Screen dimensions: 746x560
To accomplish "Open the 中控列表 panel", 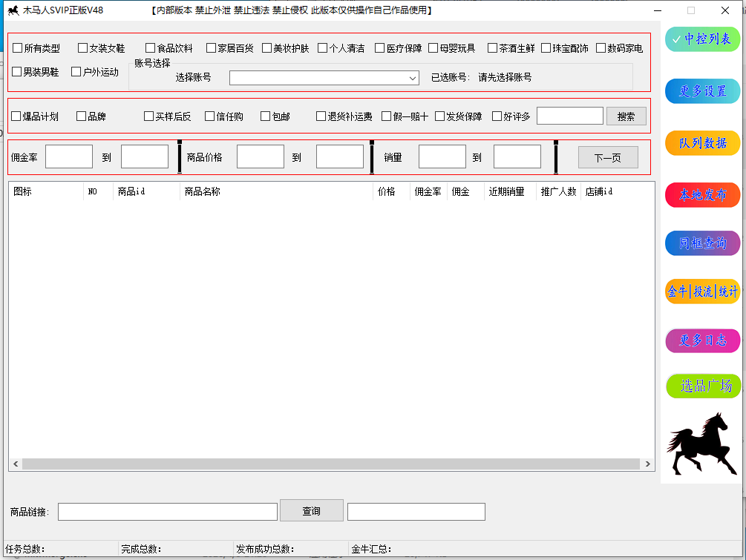I will [x=702, y=39].
